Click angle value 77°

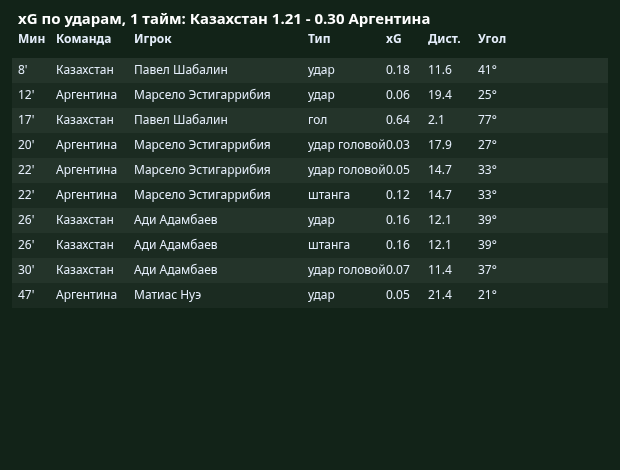(x=487, y=120)
